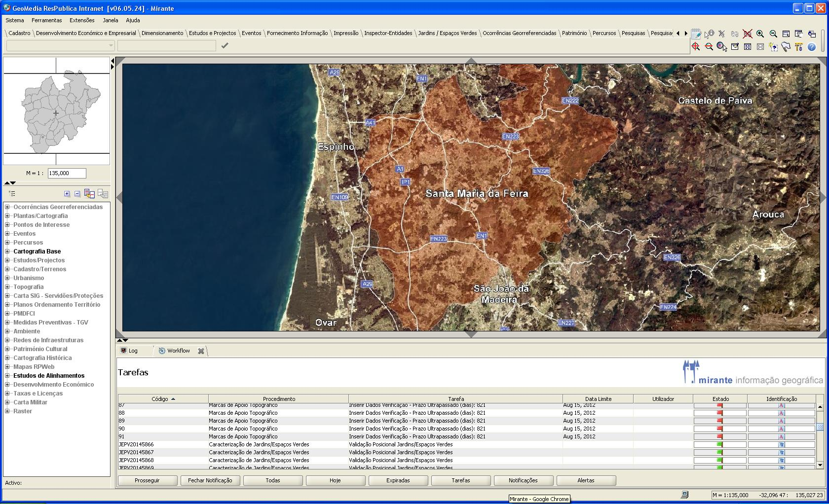
Task: Select the pan hand tool
Action: tap(799, 34)
